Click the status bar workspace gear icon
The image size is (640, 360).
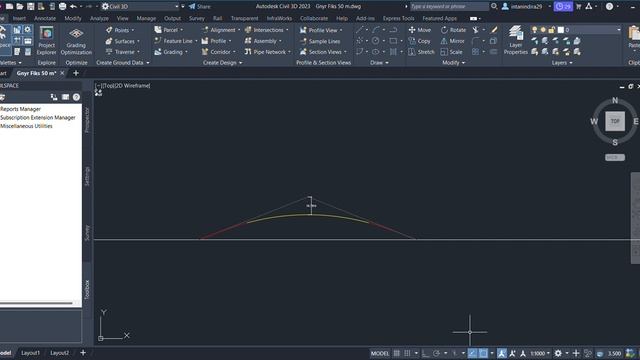point(558,353)
